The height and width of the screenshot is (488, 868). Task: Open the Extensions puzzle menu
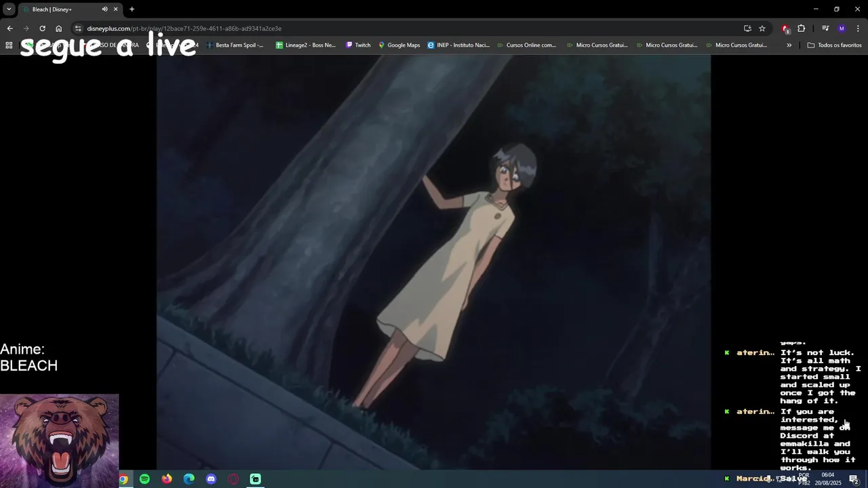point(801,28)
